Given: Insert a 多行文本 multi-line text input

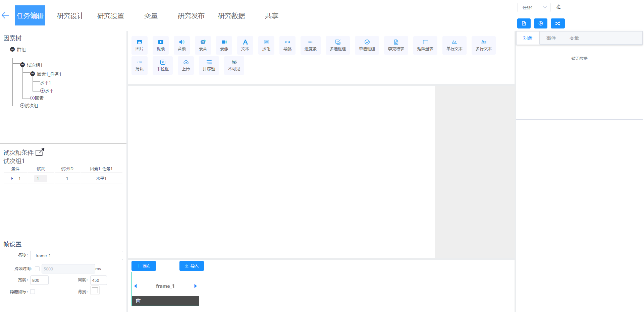Looking at the screenshot, I should click(484, 45).
